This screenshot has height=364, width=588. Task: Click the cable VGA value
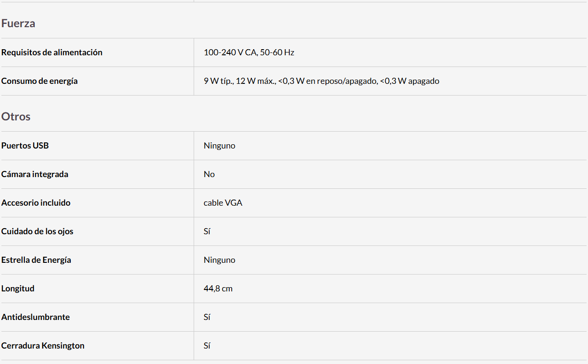tap(223, 203)
